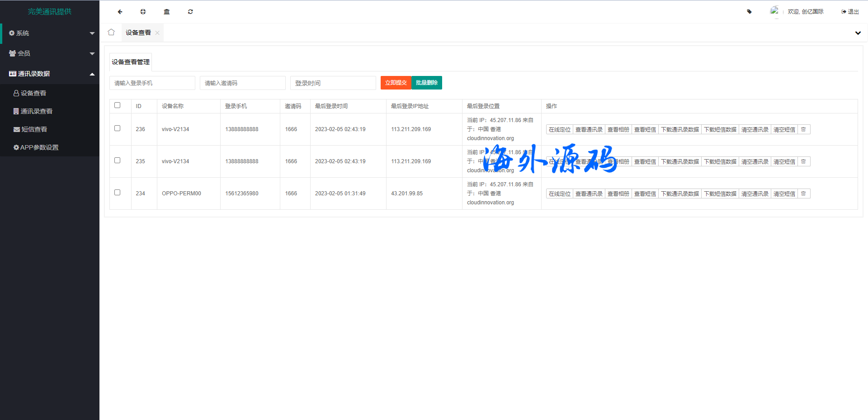Click the trash icon in row ID 234
Screen dimensions: 868x420
[803, 194]
